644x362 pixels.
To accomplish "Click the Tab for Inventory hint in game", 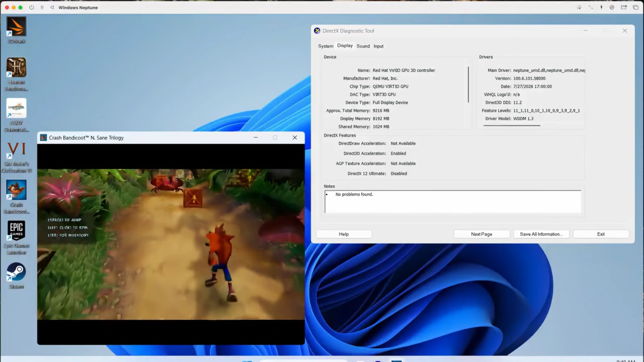I will [x=68, y=235].
